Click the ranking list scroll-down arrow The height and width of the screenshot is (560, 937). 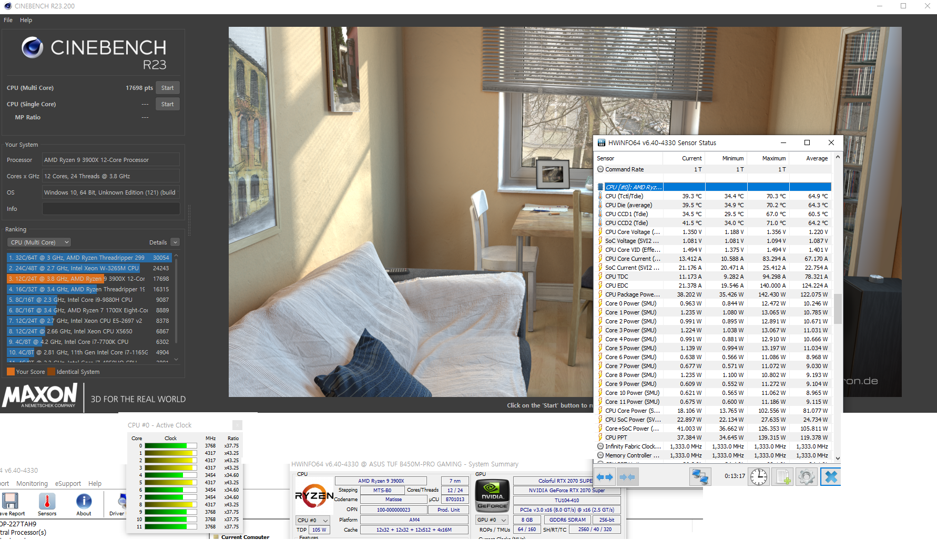[176, 360]
